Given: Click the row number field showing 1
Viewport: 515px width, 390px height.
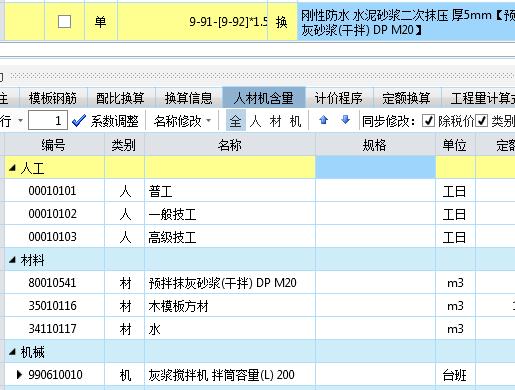Looking at the screenshot, I should point(48,120).
